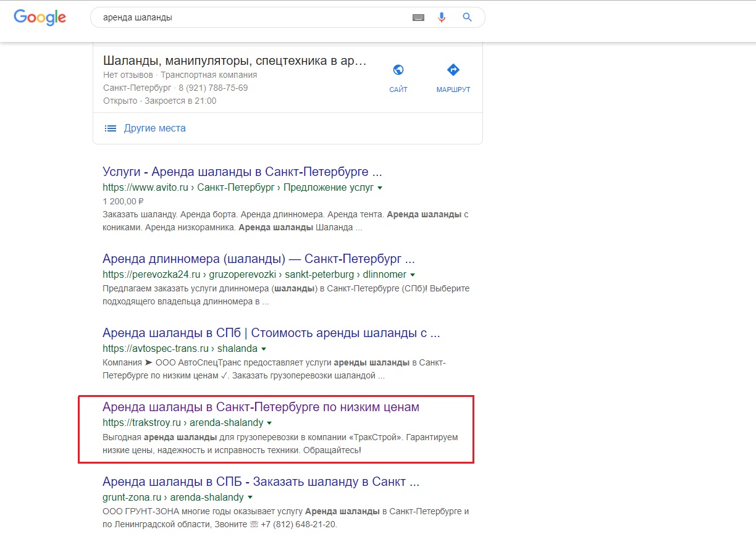Start voice search with the microphone icon
The image size is (756, 534).
click(x=442, y=17)
